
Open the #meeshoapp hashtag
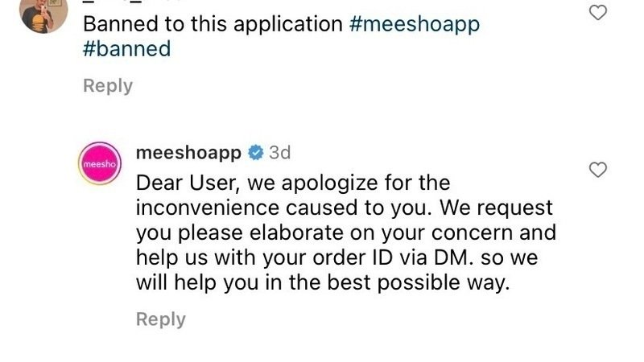(415, 24)
